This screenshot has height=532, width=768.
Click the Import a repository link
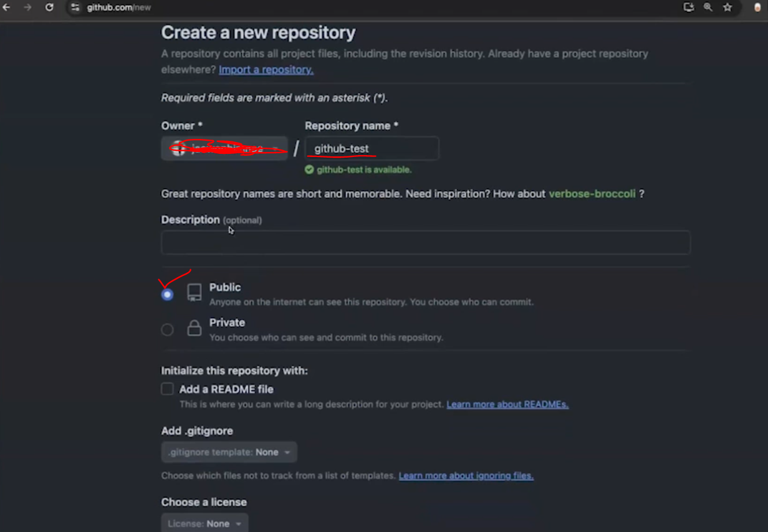coord(266,70)
